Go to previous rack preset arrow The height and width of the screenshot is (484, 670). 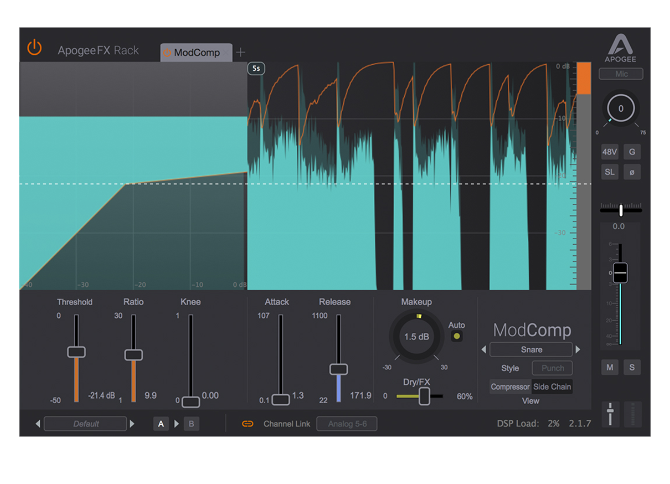pyautogui.click(x=38, y=424)
